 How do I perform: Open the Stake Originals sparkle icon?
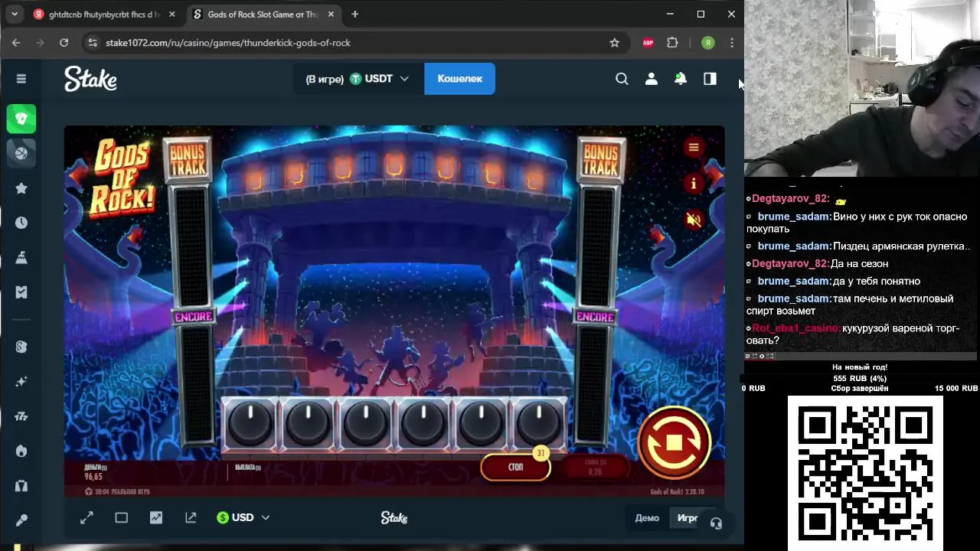(x=21, y=381)
